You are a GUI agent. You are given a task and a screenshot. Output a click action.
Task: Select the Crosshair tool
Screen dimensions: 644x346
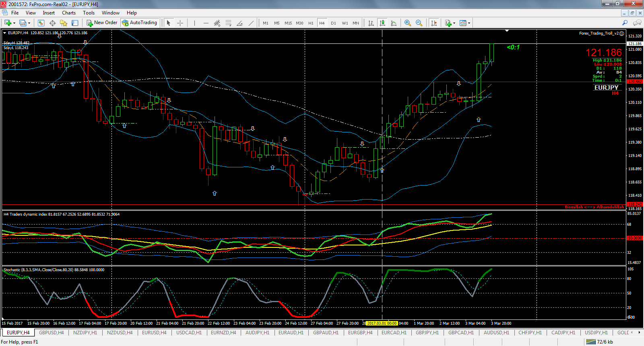pos(180,23)
